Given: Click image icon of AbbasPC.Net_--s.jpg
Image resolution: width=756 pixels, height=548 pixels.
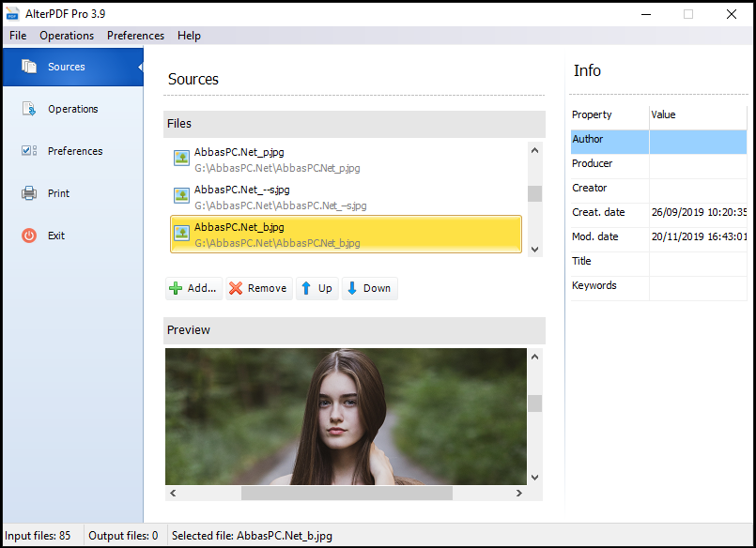Looking at the screenshot, I should point(182,195).
